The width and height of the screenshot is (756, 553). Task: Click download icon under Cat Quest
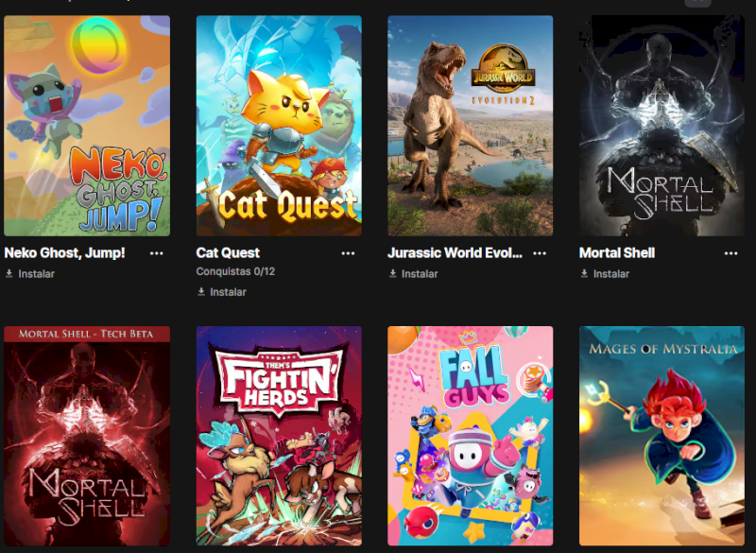click(201, 292)
